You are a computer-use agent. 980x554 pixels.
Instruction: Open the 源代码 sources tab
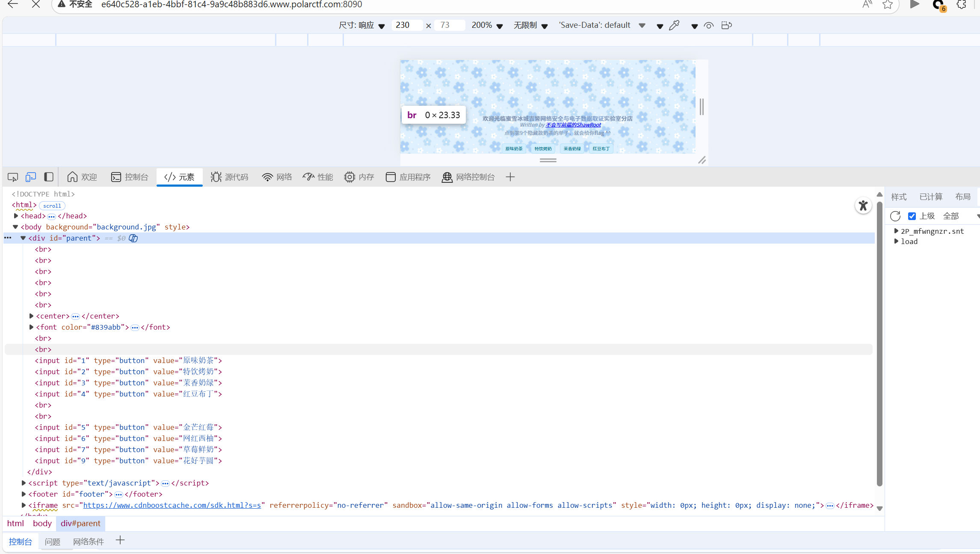coord(229,177)
